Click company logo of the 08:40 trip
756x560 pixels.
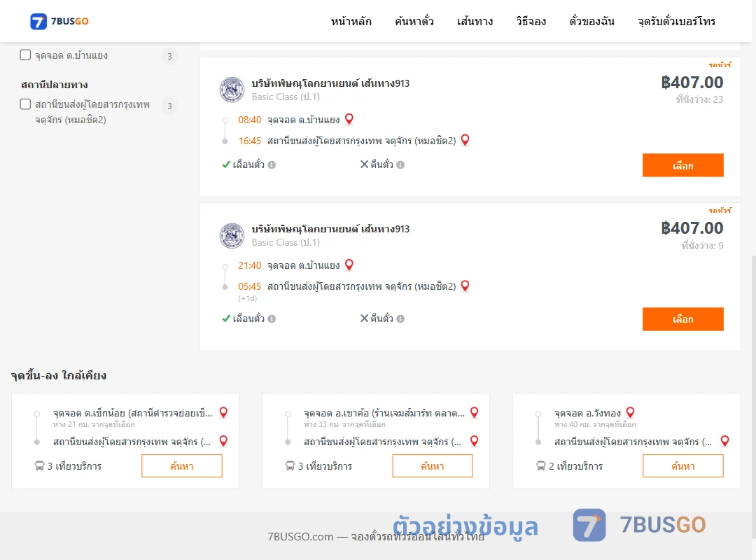(232, 90)
